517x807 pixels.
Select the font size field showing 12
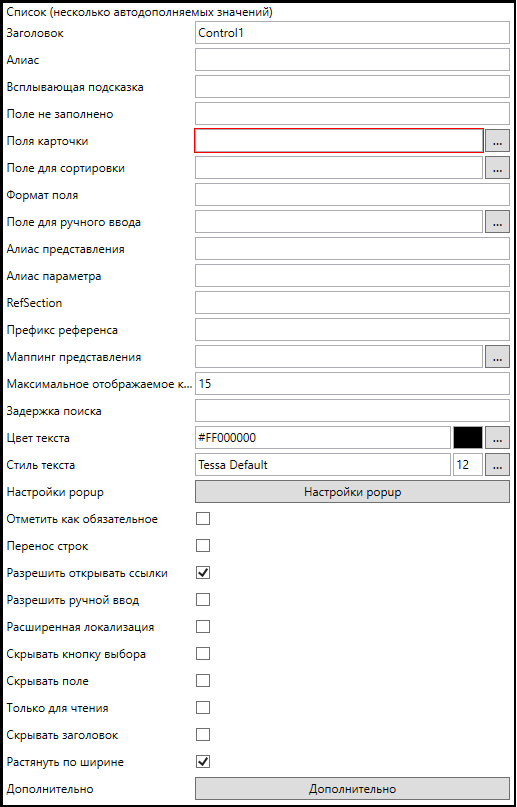468,465
